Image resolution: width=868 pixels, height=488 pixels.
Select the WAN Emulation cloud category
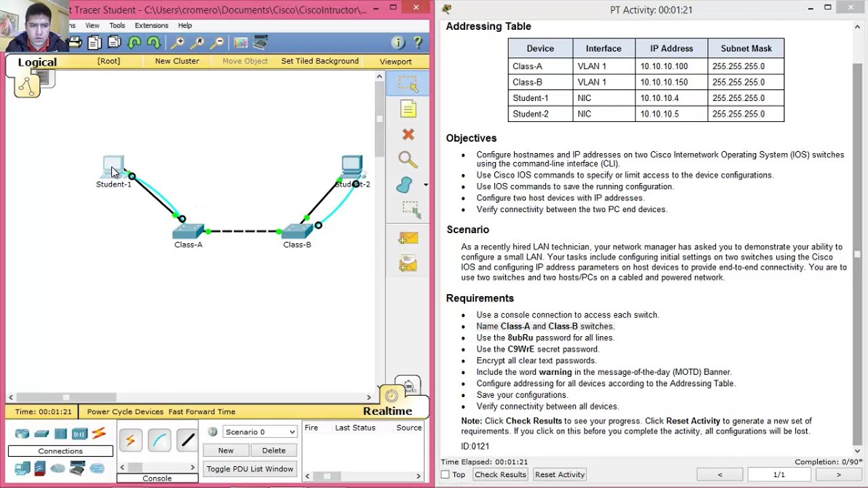coord(58,468)
